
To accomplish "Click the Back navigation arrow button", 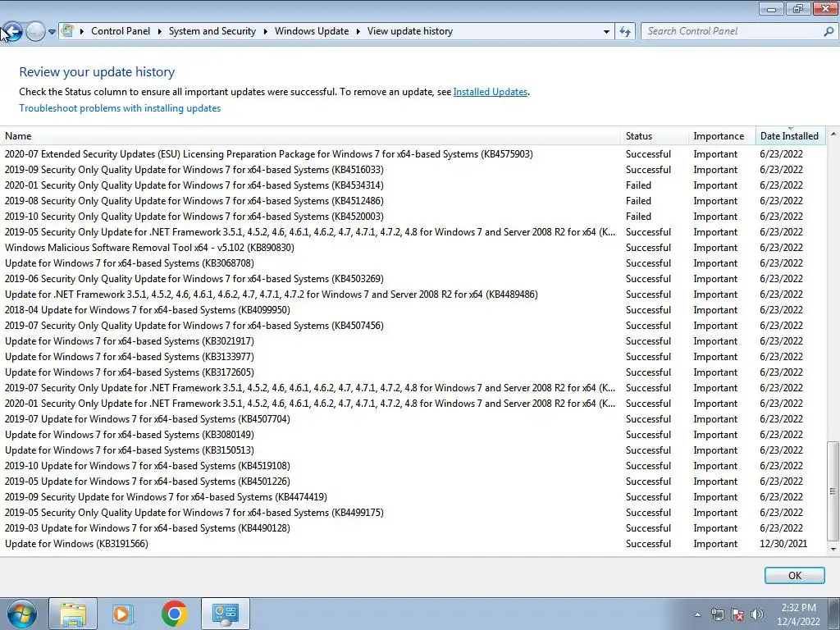I will [11, 32].
